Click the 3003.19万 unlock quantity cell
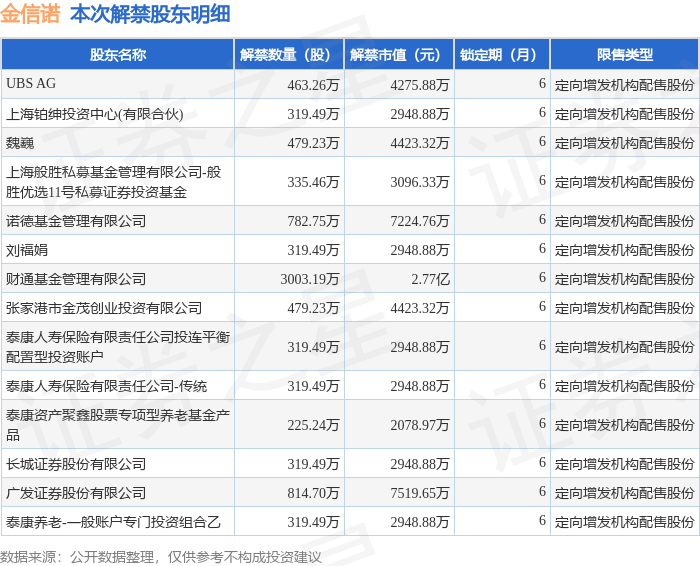 pos(305,279)
